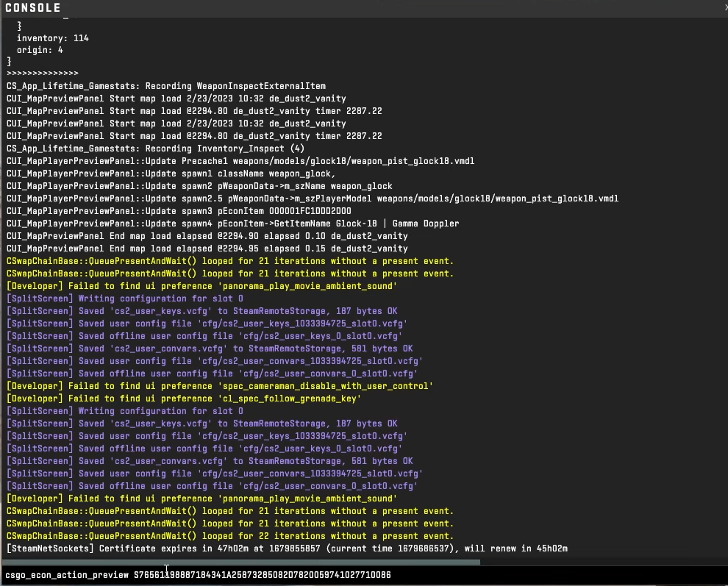Screen dimensions: 728x586
Task: Select the 'inventory: 114' line
Action: [52, 38]
